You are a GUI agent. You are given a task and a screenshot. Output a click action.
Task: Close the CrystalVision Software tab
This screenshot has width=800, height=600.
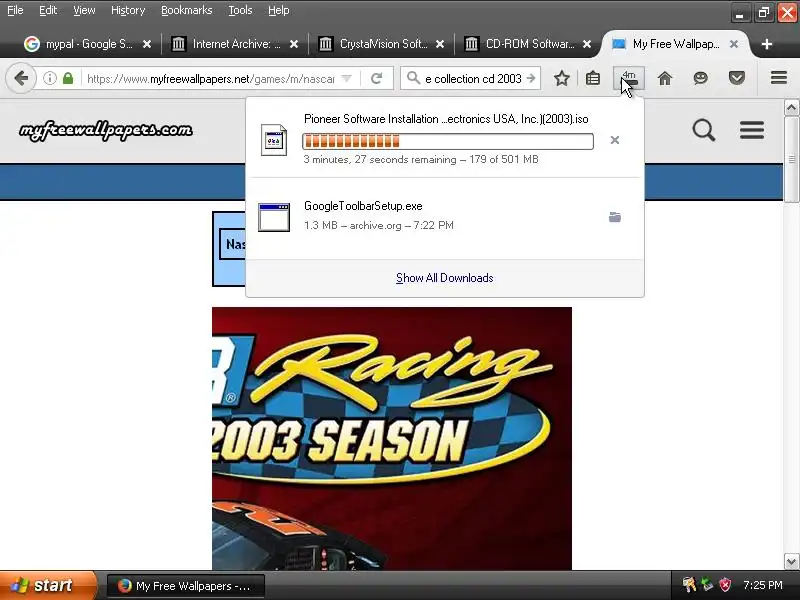[440, 44]
